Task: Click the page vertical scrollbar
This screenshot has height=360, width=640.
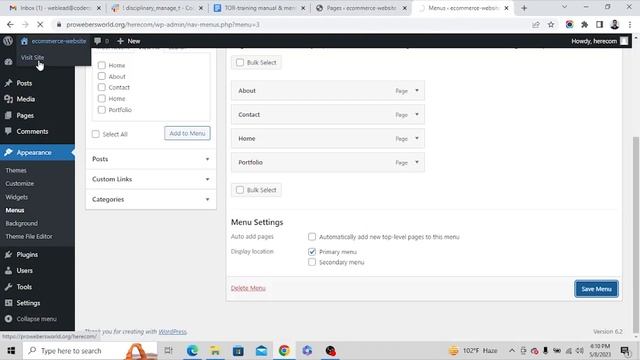Action: 636,235
